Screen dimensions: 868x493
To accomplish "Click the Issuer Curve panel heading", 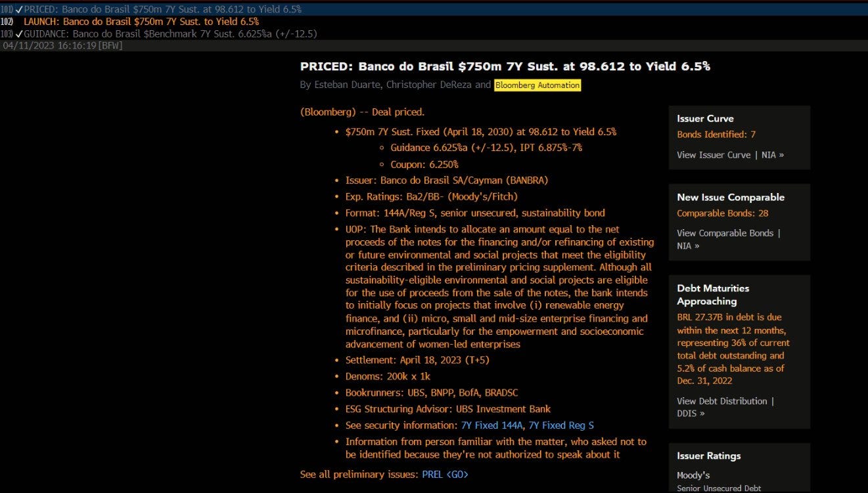I will coord(705,118).
